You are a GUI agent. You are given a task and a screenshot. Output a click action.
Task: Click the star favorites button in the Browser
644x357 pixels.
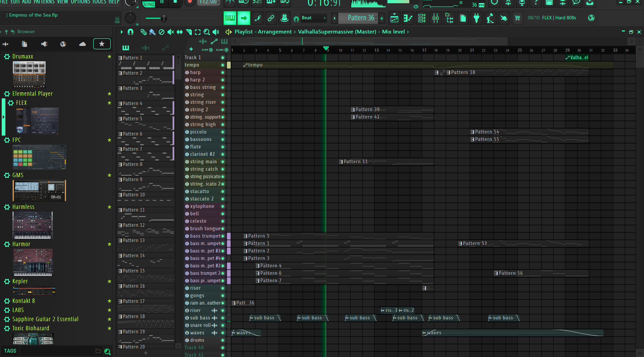[x=102, y=44]
